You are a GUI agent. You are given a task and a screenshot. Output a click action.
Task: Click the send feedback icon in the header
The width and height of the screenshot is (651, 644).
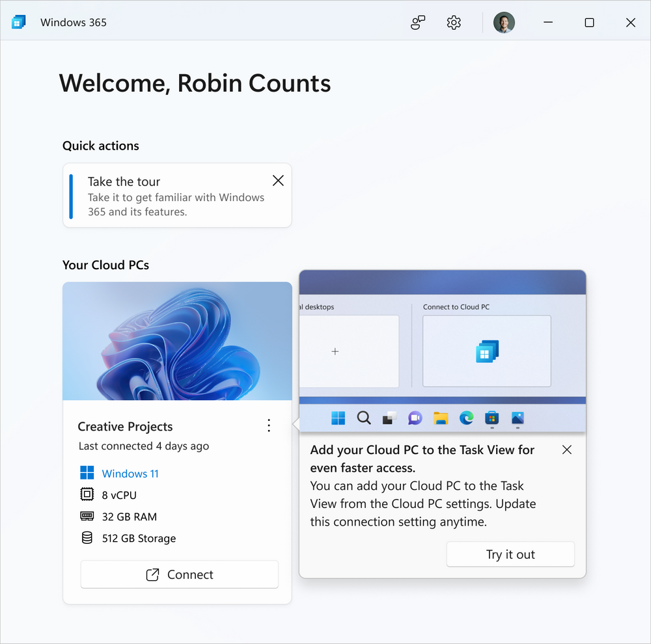(x=417, y=22)
